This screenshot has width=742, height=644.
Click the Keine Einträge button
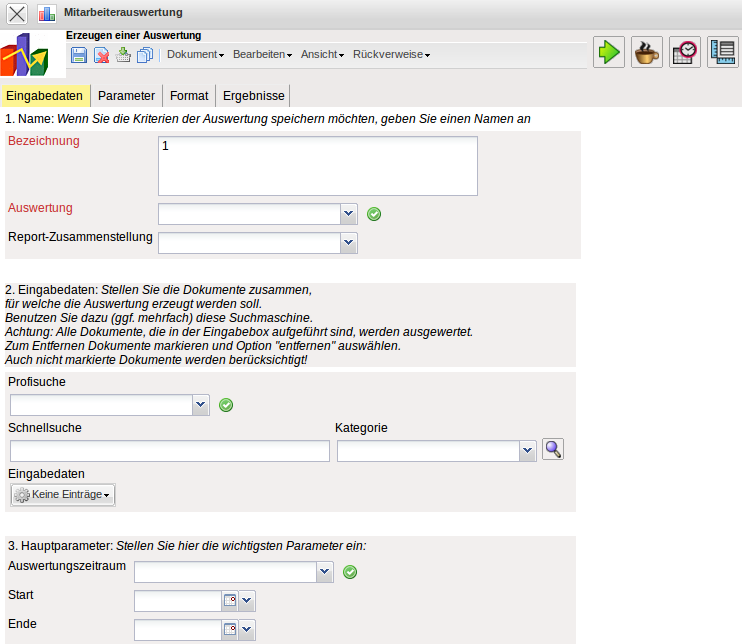62,495
